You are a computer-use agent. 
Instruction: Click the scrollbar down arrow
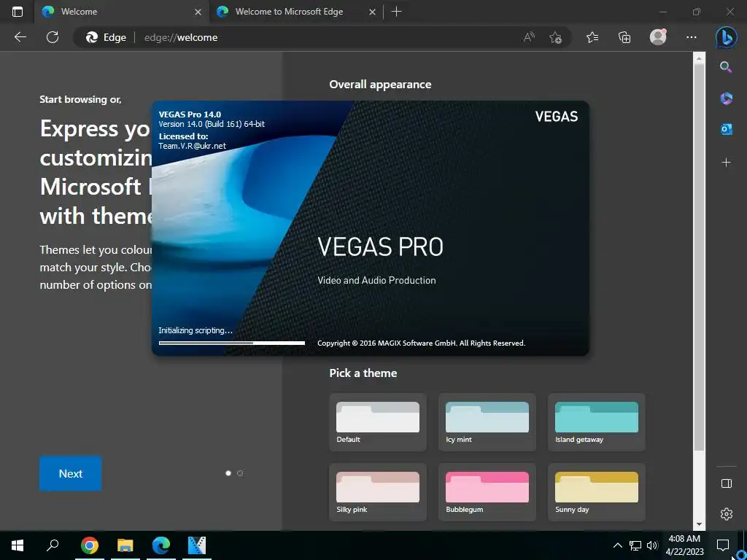(699, 524)
